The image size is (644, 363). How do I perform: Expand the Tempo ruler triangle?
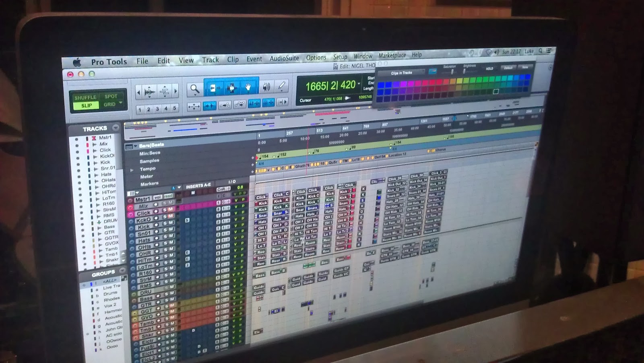click(132, 170)
